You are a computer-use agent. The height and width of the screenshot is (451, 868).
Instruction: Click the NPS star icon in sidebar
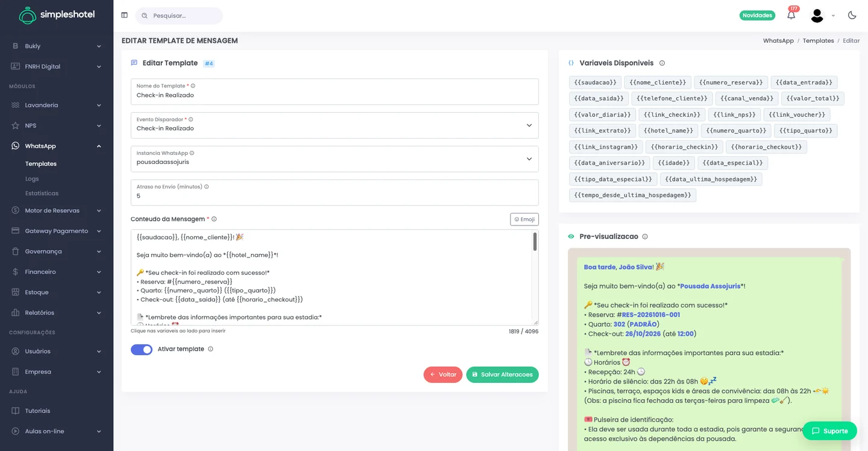15,125
